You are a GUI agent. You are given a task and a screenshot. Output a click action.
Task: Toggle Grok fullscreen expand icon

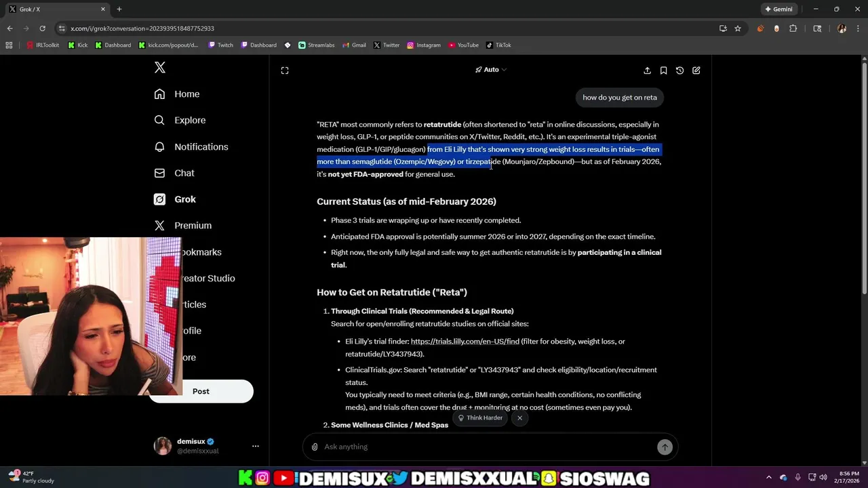285,70
